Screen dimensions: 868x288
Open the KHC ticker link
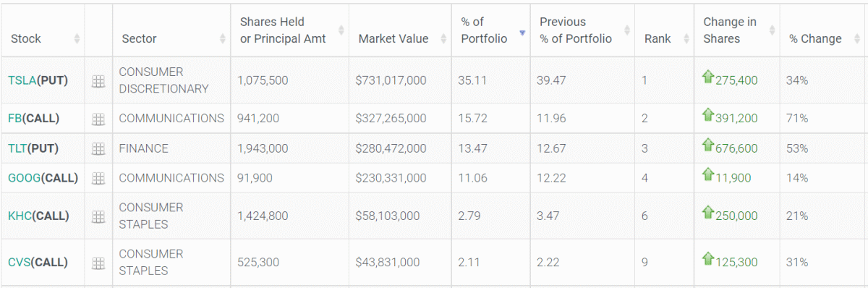(20, 216)
